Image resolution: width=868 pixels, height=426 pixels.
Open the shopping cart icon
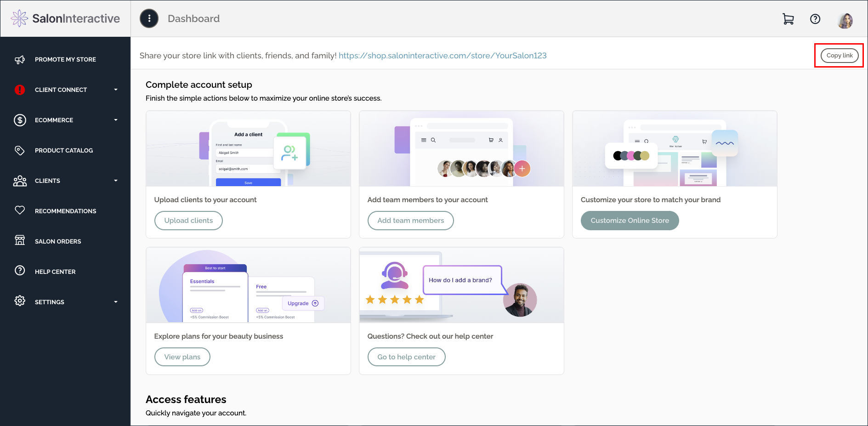click(x=788, y=19)
